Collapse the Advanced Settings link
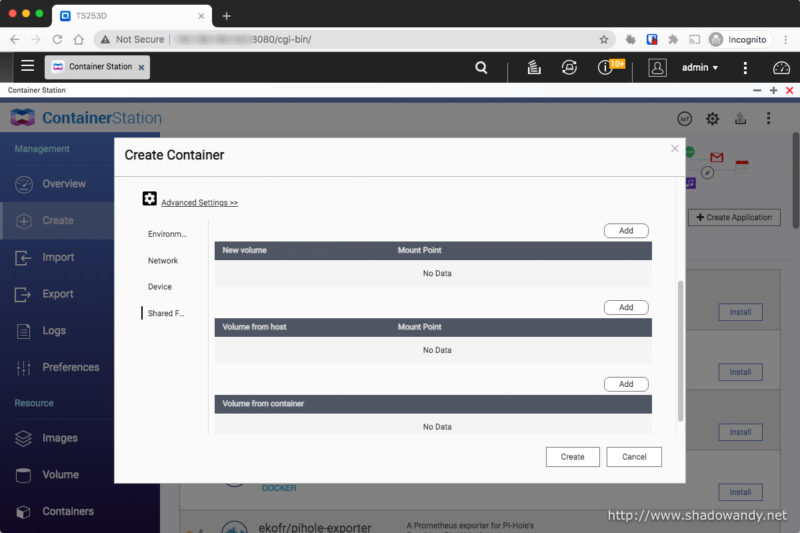 (x=199, y=202)
